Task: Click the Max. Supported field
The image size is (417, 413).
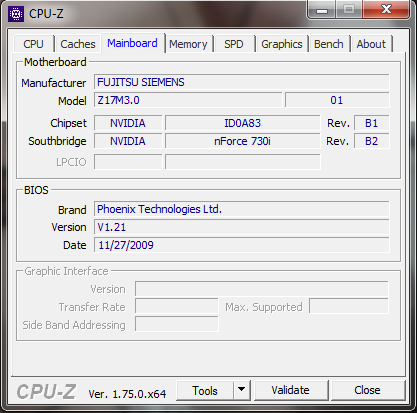Action: tap(349, 307)
